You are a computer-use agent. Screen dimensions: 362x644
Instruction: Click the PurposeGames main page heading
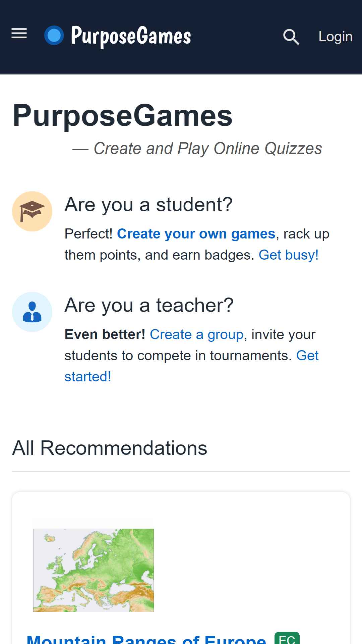point(123,115)
